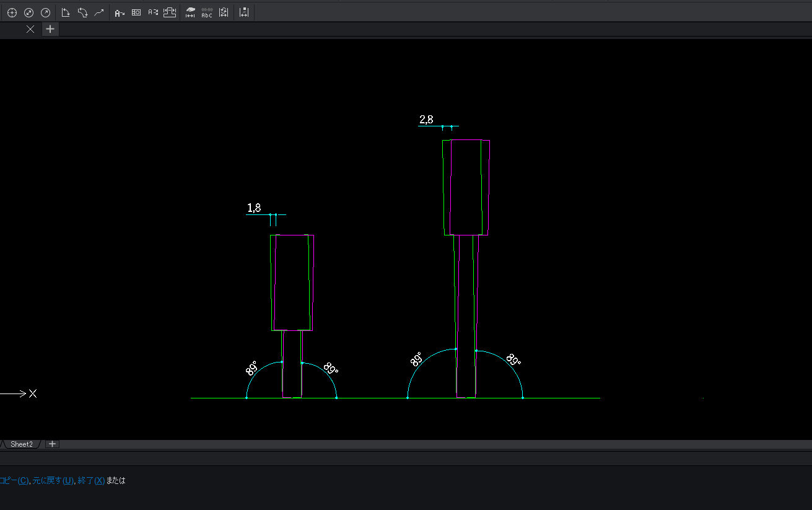Open the title block field icon
This screenshot has width=812, height=510.
pos(136,12)
